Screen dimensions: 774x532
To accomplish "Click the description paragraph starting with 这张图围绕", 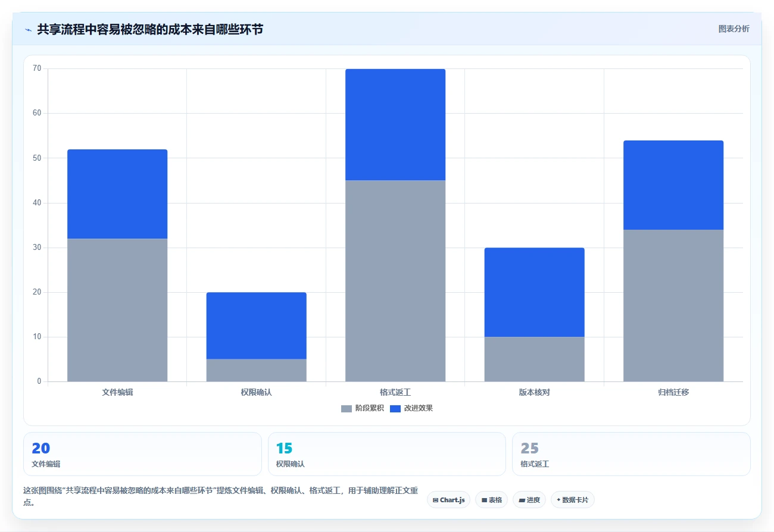I will [221, 496].
